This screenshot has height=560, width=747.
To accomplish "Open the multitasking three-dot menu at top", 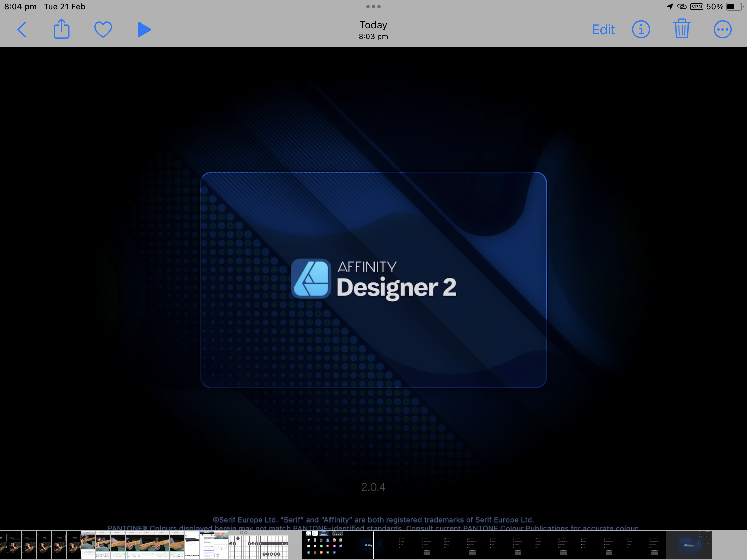I will pyautogui.click(x=373, y=7).
